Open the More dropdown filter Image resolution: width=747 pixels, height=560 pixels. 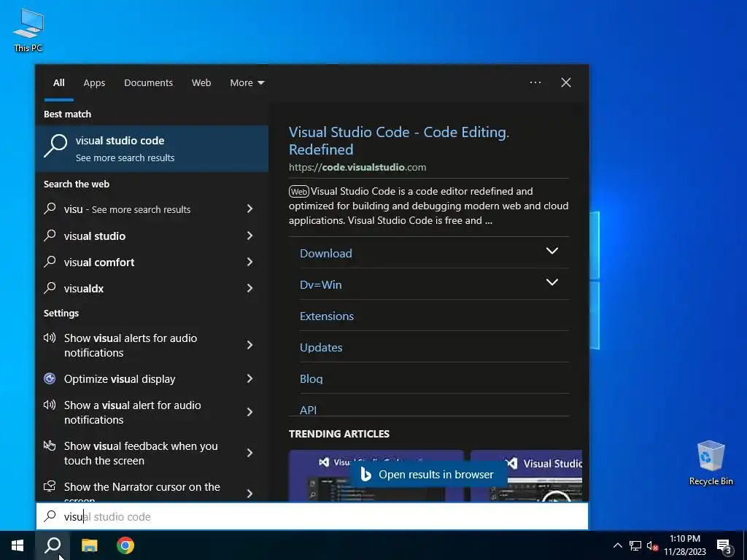click(x=247, y=83)
